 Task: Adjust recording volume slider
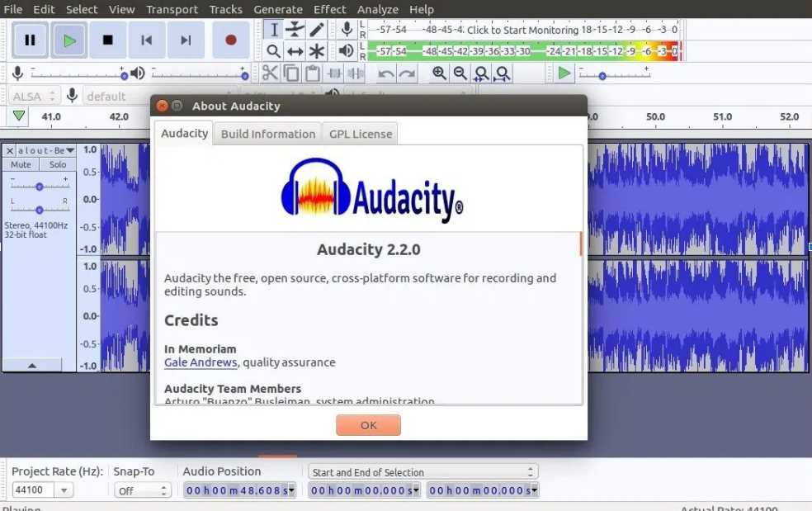pyautogui.click(x=78, y=75)
